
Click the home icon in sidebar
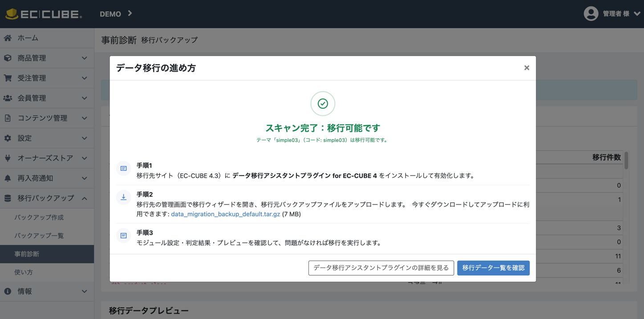(x=8, y=38)
